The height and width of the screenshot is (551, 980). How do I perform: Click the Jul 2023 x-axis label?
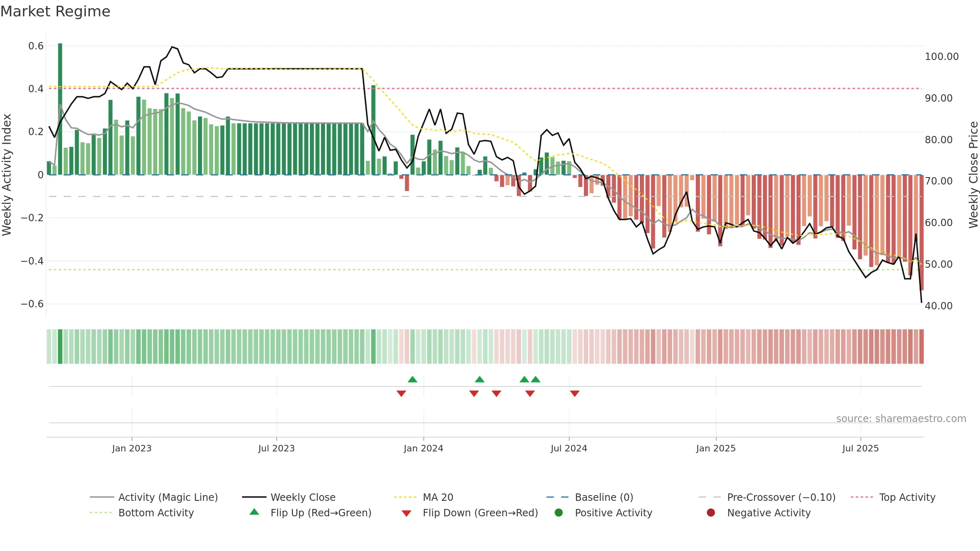click(x=276, y=449)
